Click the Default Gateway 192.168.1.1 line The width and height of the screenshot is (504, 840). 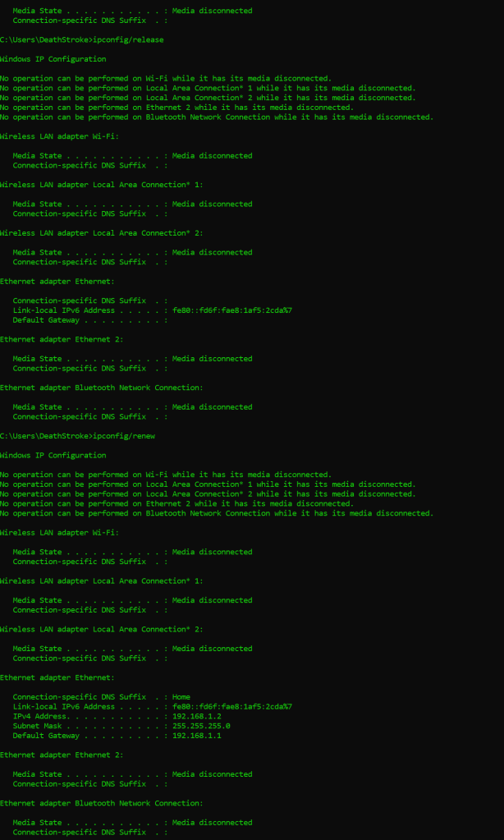117,736
